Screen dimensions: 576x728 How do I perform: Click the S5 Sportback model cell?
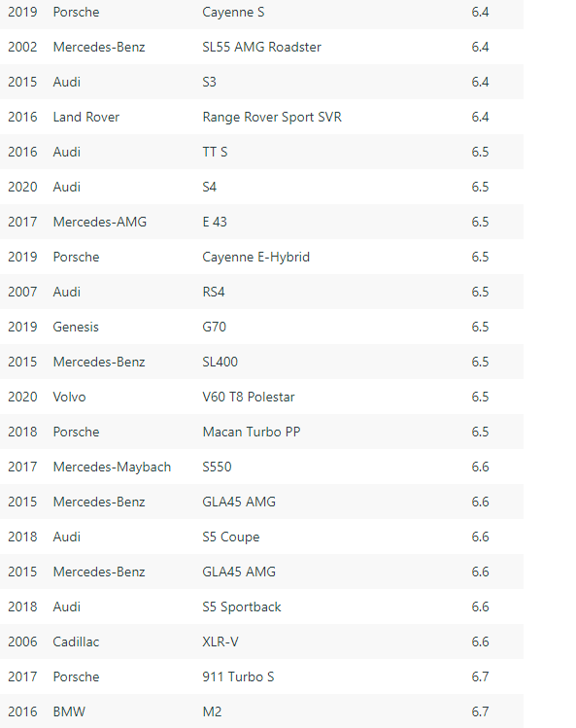[242, 607]
